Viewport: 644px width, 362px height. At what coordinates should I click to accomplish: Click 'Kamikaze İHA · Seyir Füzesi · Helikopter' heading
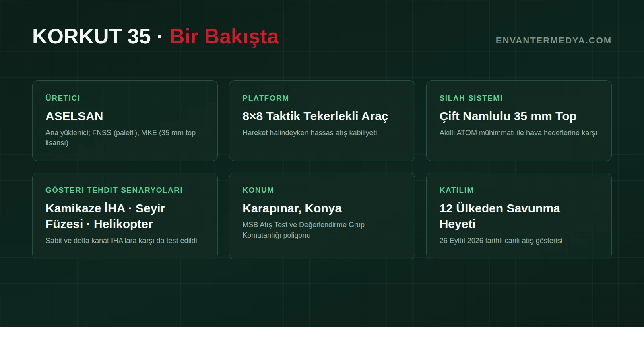pos(105,216)
